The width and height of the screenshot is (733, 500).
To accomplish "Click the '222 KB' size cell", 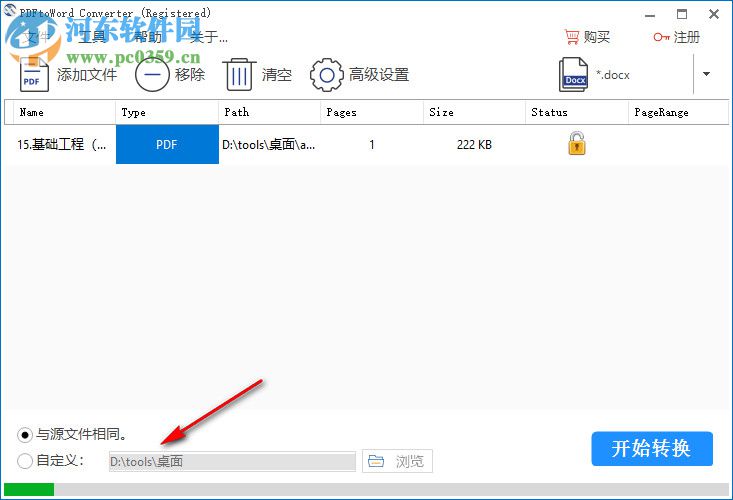I will coord(474,145).
